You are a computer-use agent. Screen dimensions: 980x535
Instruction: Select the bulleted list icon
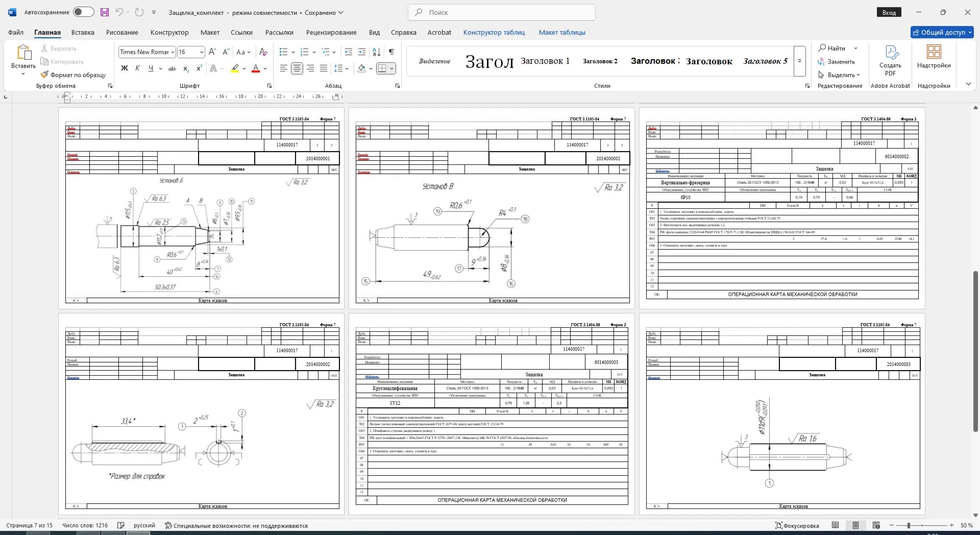(284, 52)
